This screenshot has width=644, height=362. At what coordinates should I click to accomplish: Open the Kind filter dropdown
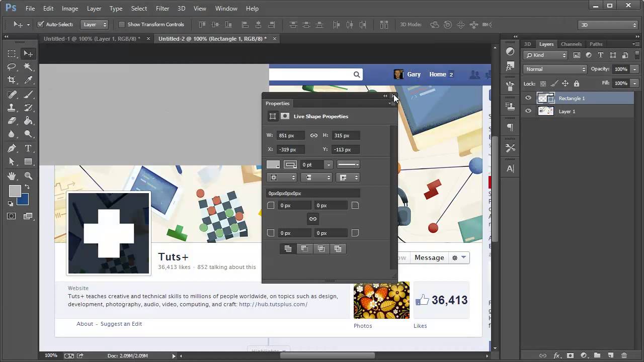pos(546,55)
